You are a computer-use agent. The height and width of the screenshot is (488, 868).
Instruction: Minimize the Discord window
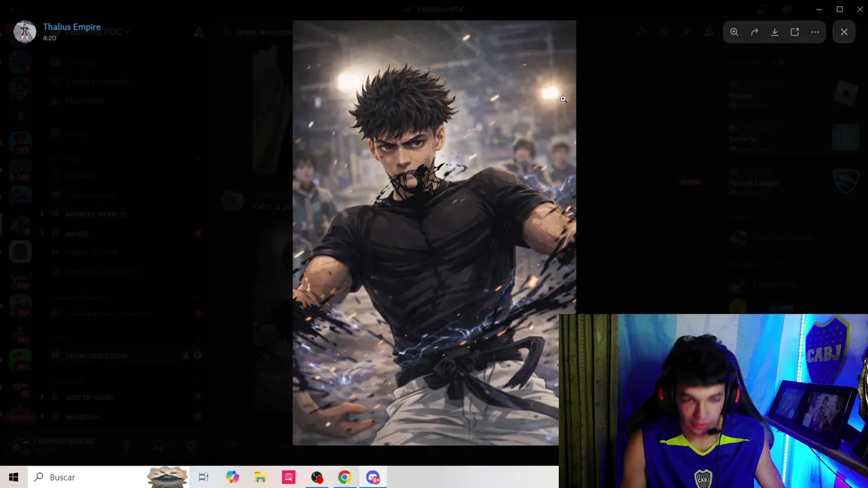pyautogui.click(x=819, y=9)
